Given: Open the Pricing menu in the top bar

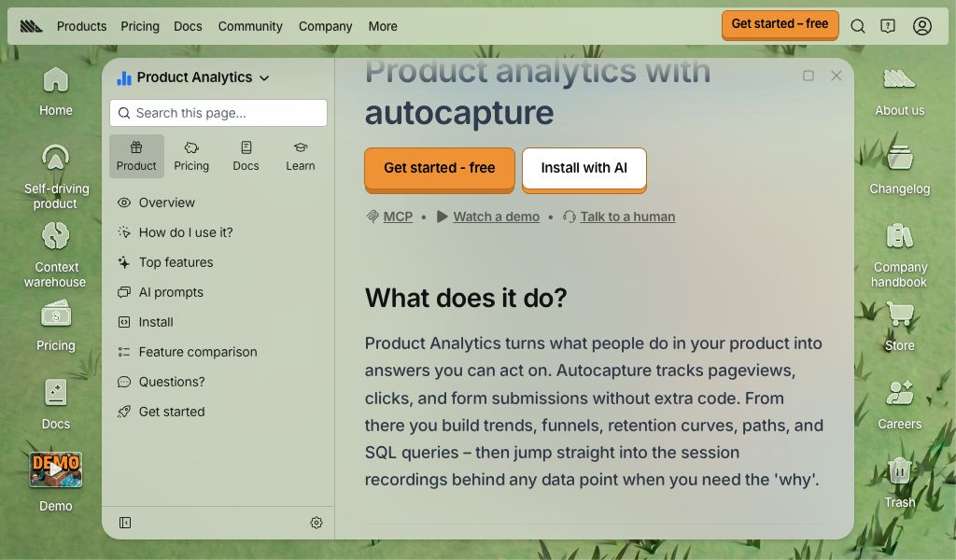Looking at the screenshot, I should pyautogui.click(x=140, y=26).
